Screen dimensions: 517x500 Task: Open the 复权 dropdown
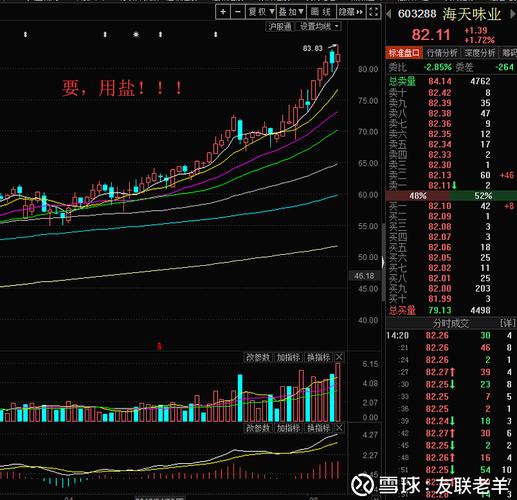[x=261, y=12]
